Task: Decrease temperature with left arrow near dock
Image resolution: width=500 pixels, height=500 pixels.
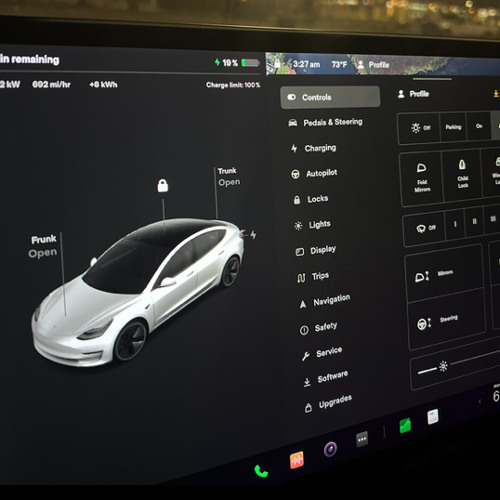Action: [x=480, y=401]
